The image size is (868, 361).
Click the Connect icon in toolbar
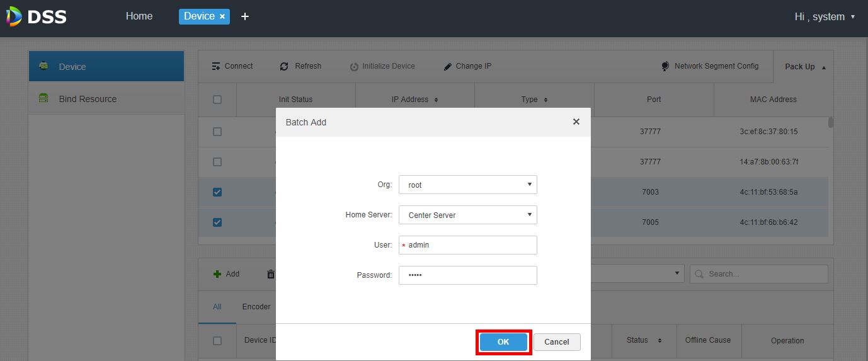(x=217, y=66)
